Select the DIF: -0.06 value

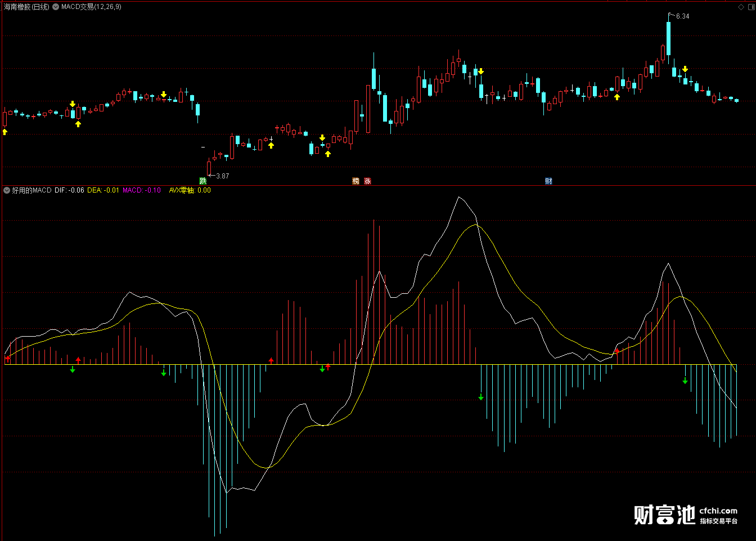pos(69,190)
